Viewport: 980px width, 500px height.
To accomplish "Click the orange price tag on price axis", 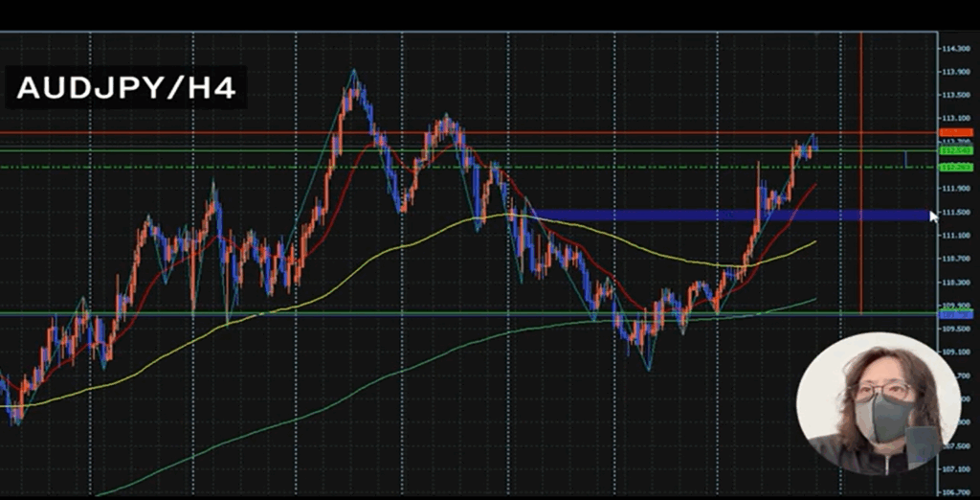I will [x=956, y=132].
